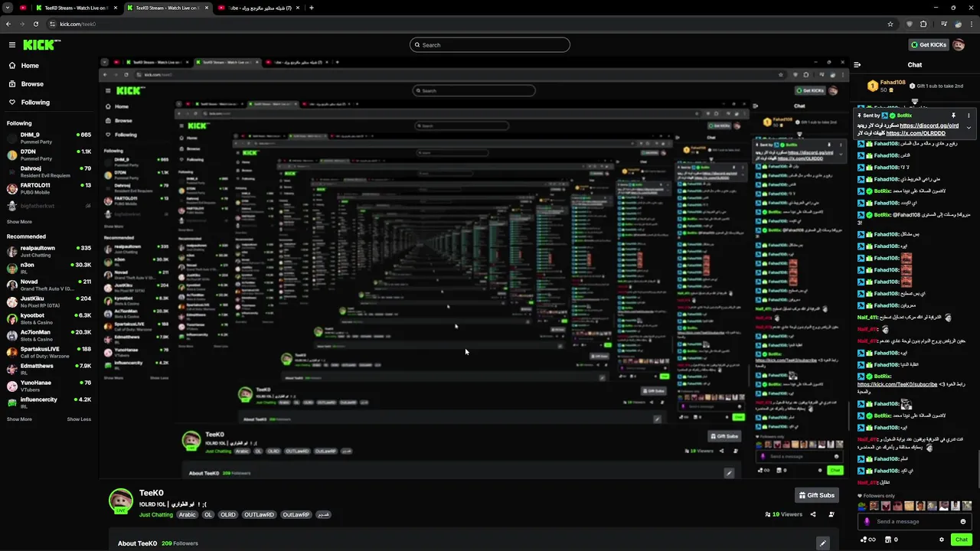Open the hamburger sidebar menu
The image size is (980, 551).
11,45
